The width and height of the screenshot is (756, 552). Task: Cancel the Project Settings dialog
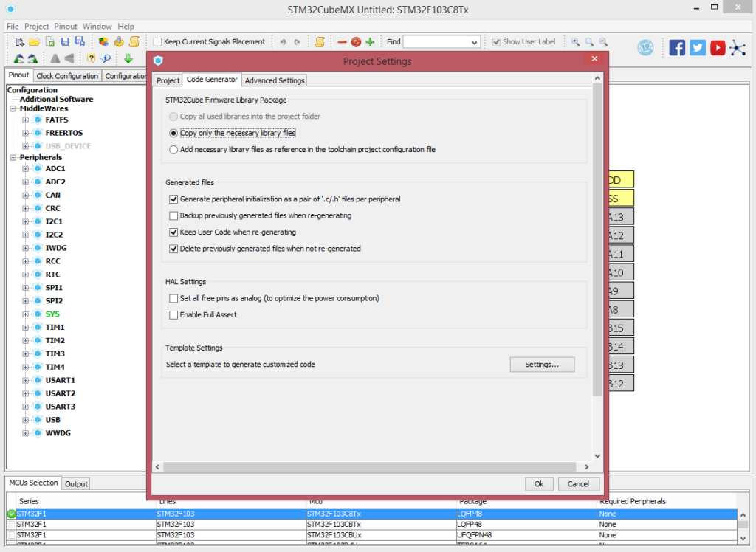click(577, 484)
